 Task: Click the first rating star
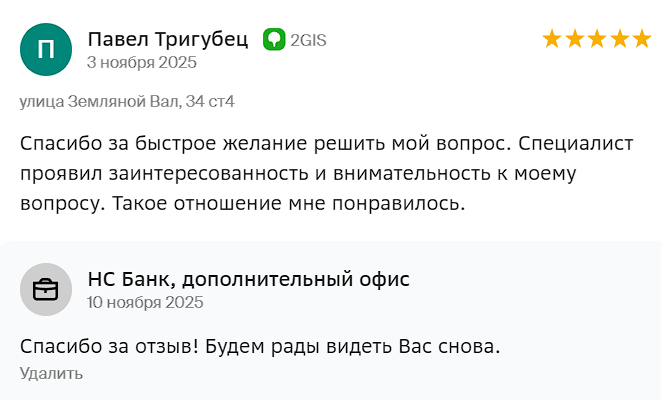[x=552, y=39]
